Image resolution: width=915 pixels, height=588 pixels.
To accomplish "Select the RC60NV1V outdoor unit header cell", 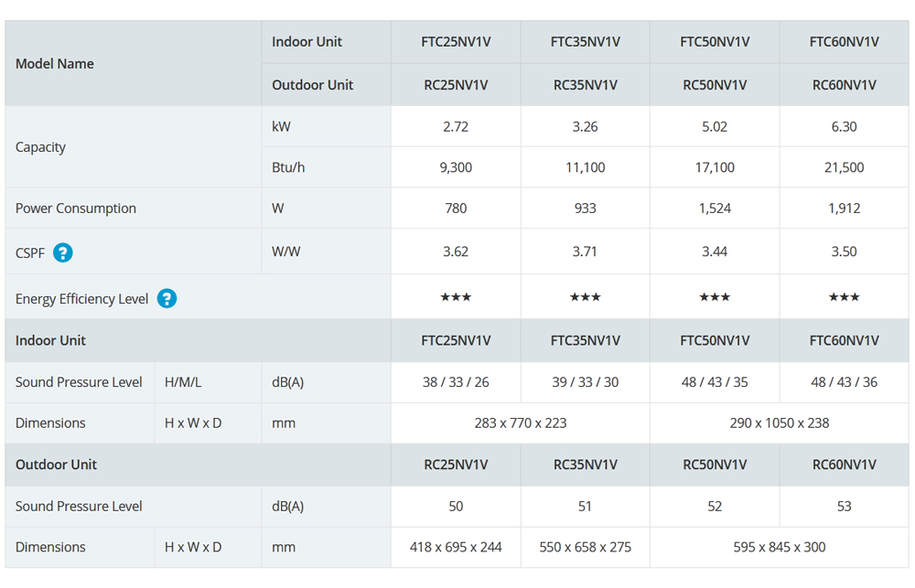I will [845, 84].
